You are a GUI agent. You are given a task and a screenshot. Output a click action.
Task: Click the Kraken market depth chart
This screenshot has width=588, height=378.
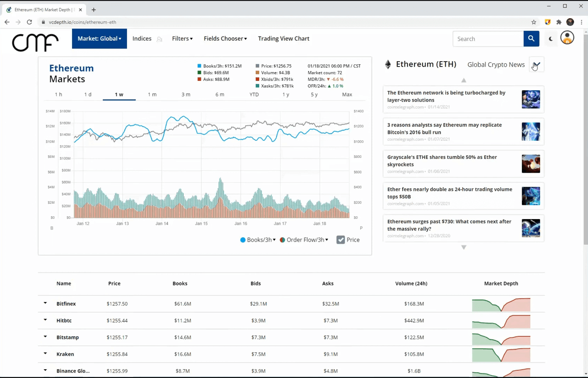(501, 354)
